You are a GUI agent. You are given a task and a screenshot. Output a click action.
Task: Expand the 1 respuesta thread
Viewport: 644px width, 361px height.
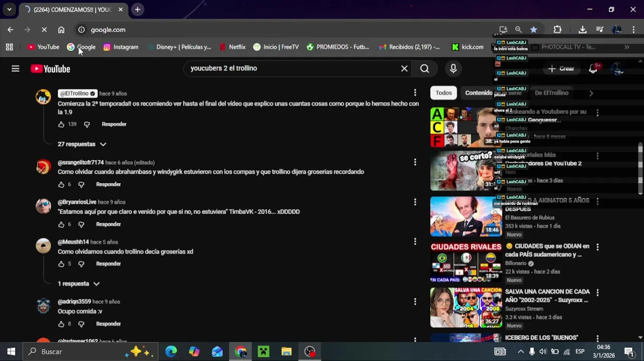tap(79, 284)
